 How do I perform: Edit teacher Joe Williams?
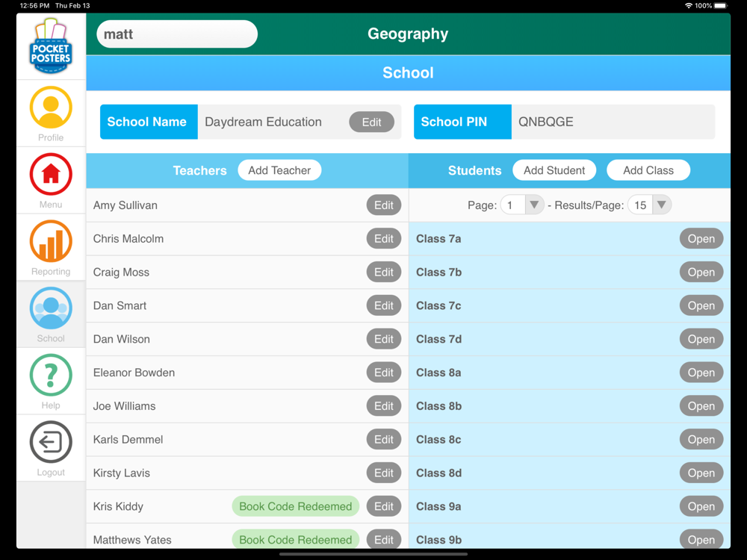point(383,406)
